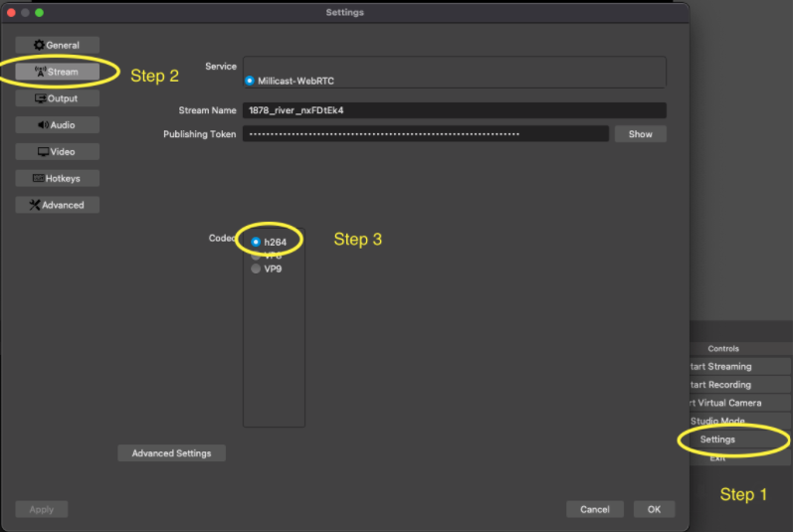Select the h264 codec option
The width and height of the screenshot is (793, 532).
[x=257, y=242]
